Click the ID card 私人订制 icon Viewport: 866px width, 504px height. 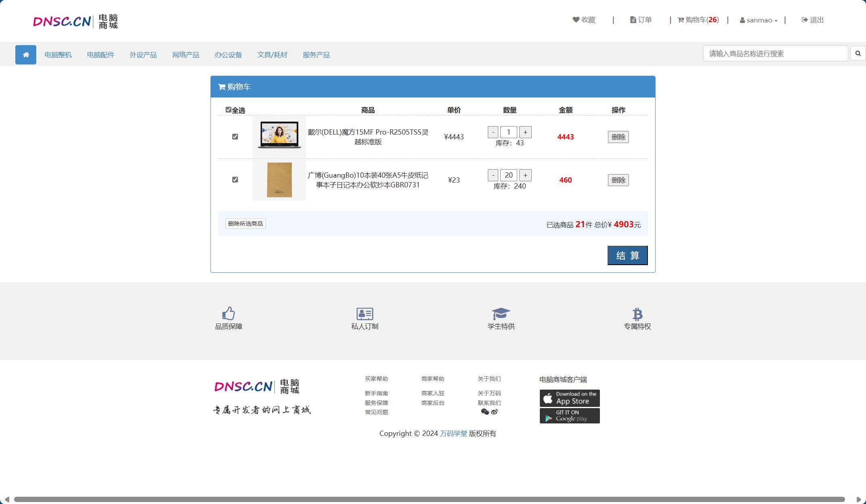(365, 314)
